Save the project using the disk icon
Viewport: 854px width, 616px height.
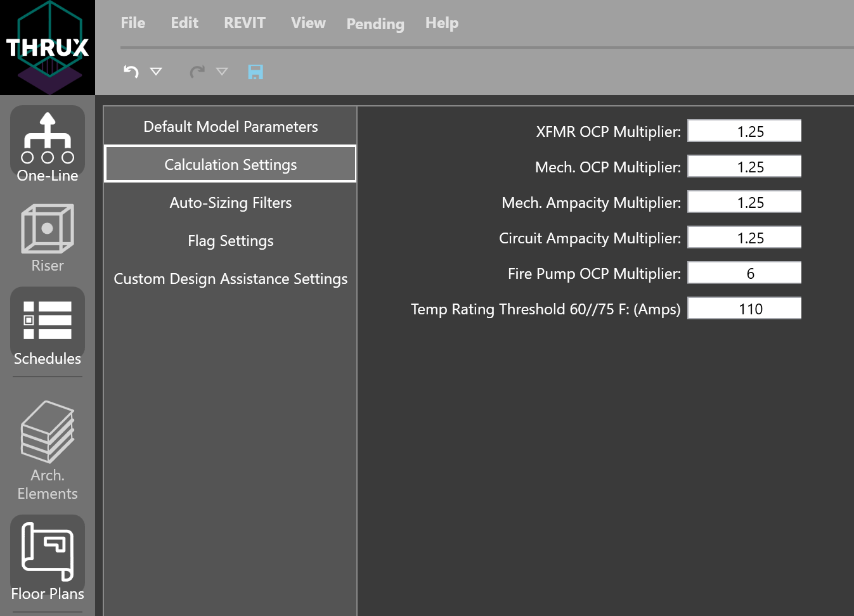click(256, 72)
